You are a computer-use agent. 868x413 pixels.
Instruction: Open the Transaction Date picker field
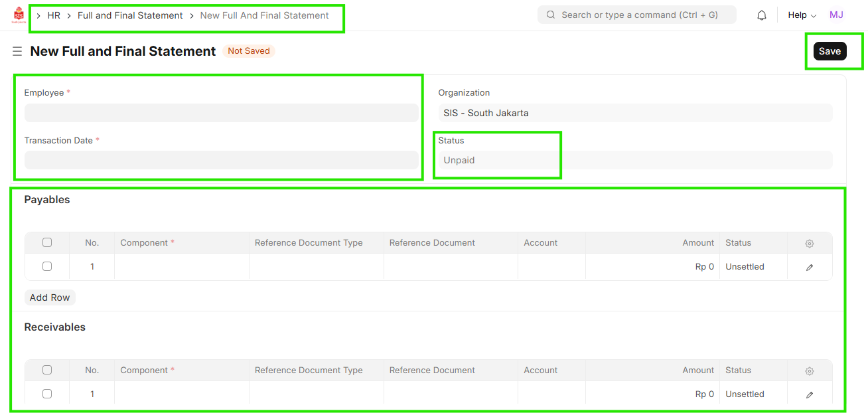[x=221, y=160]
